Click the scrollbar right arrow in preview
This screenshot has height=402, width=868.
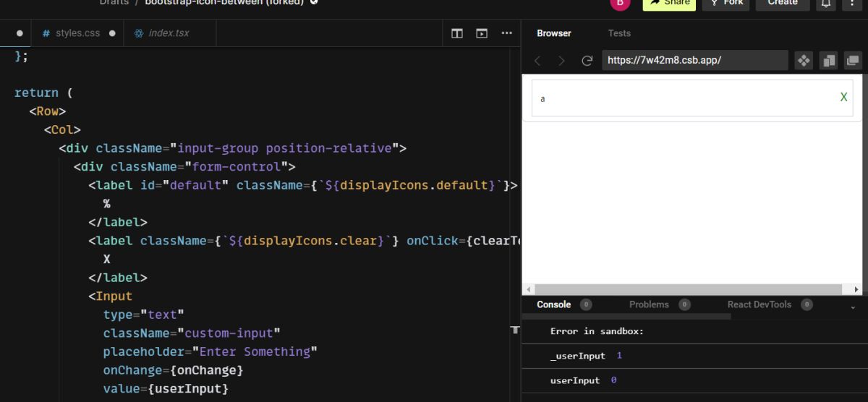[856, 289]
